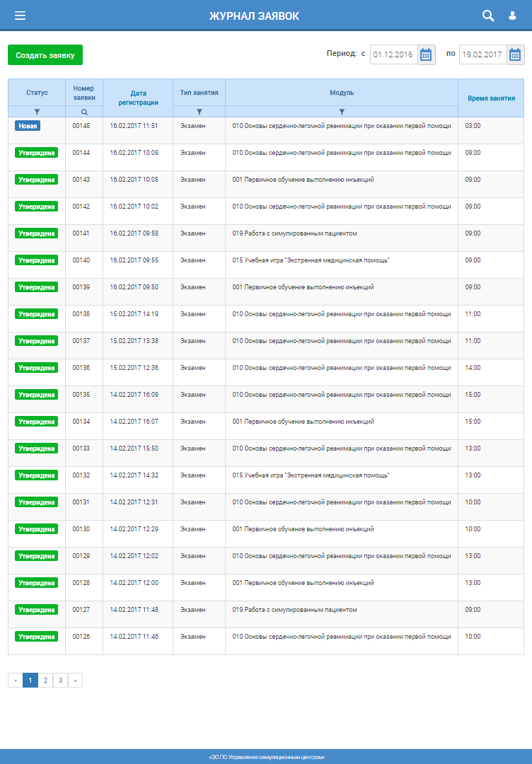Click module 015 Учебная игра in row 00140
This screenshot has height=764, width=532.
311,260
